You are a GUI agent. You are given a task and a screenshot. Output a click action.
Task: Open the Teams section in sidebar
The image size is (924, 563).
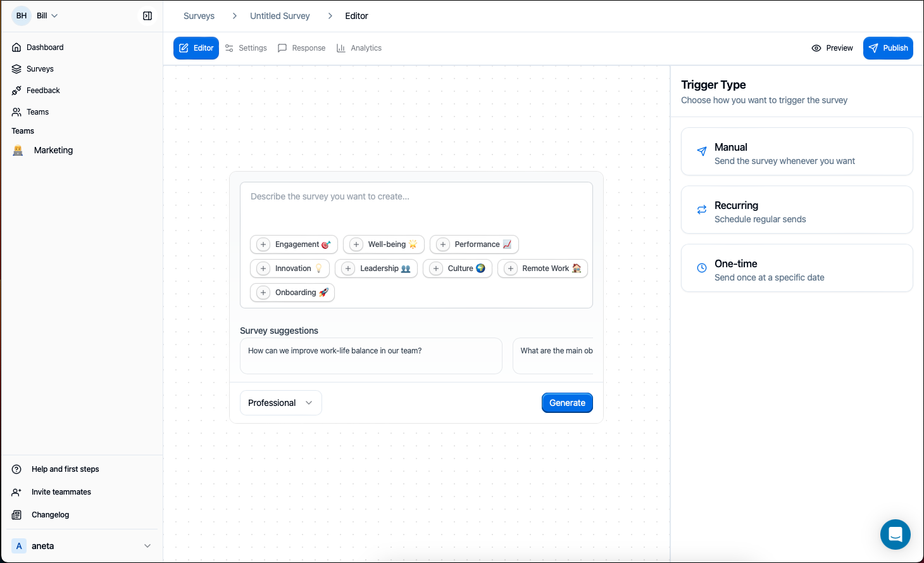pos(39,111)
